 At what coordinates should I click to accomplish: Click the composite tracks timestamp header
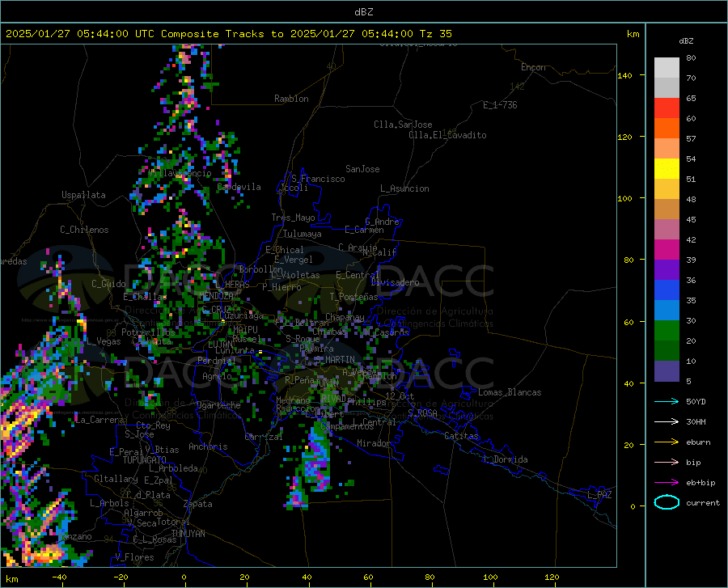(x=228, y=33)
